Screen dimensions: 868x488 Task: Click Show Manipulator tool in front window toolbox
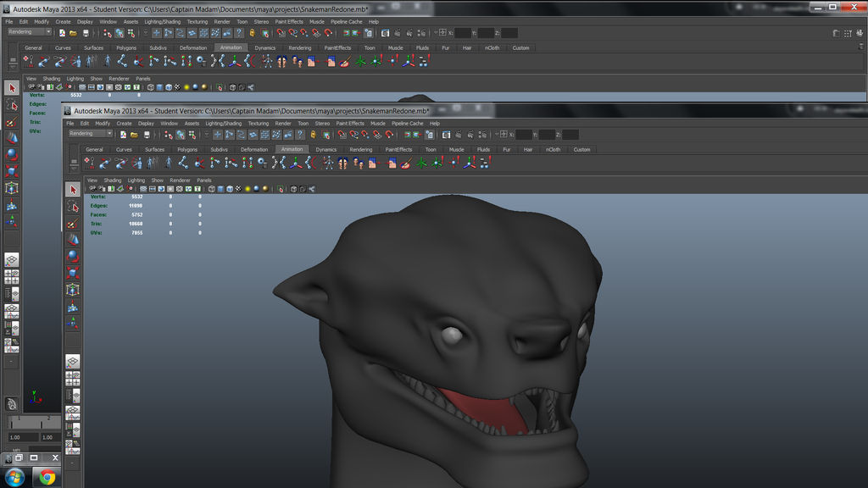point(73,323)
